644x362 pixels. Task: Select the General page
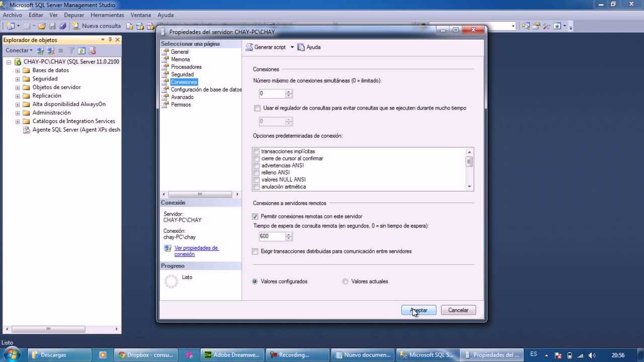[x=179, y=52]
